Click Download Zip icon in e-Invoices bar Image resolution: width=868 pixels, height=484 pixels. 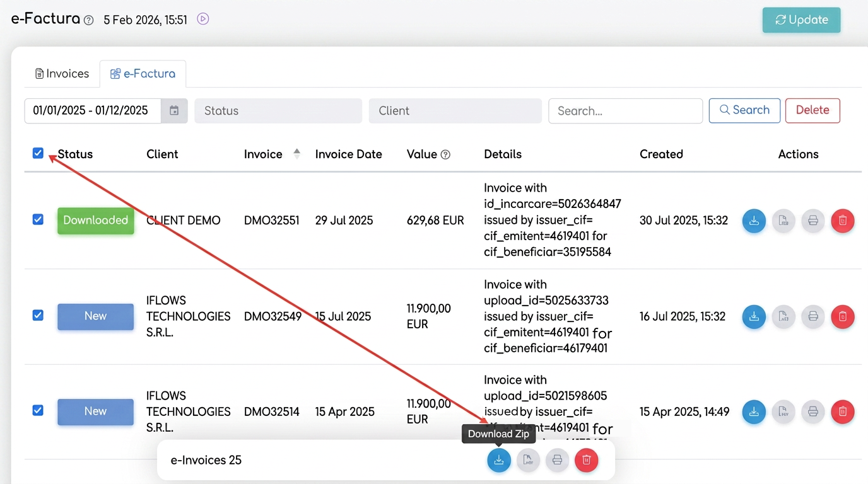click(x=499, y=460)
